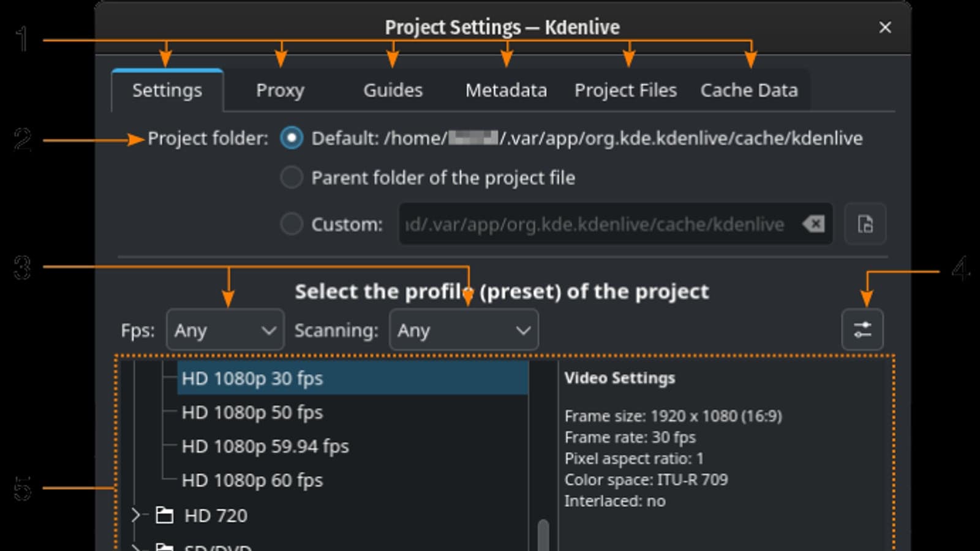Open the Proxy tab

pos(280,90)
